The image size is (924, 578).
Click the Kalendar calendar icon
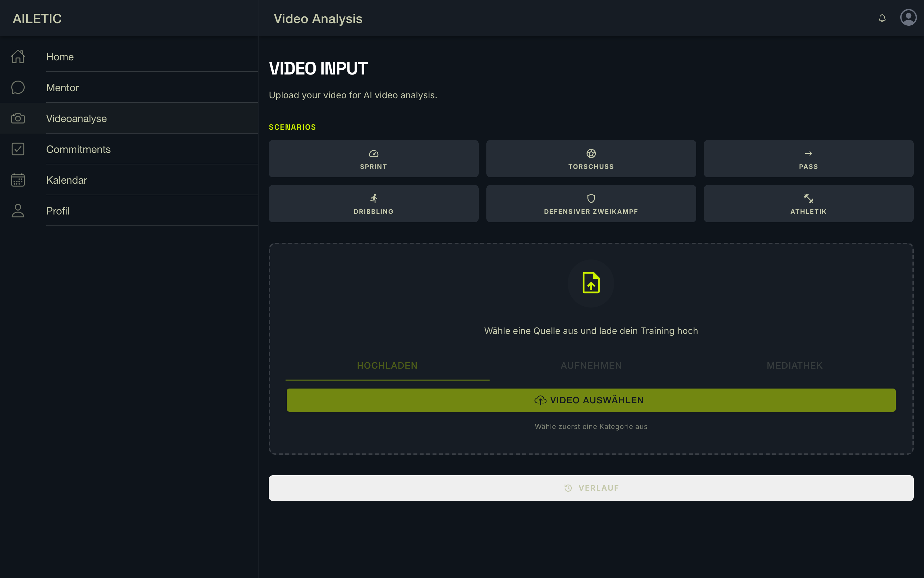[x=18, y=180]
